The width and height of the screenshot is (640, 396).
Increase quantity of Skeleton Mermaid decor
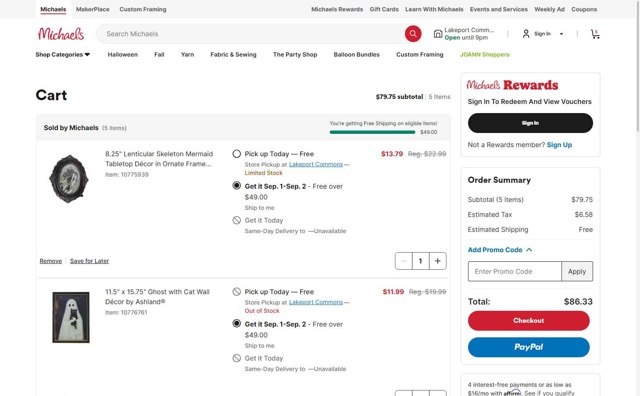click(x=438, y=261)
